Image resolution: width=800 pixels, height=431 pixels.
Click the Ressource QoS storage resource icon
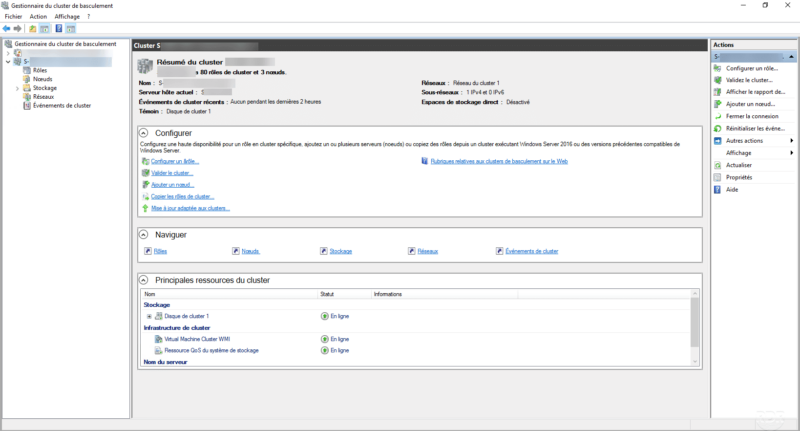click(x=159, y=350)
